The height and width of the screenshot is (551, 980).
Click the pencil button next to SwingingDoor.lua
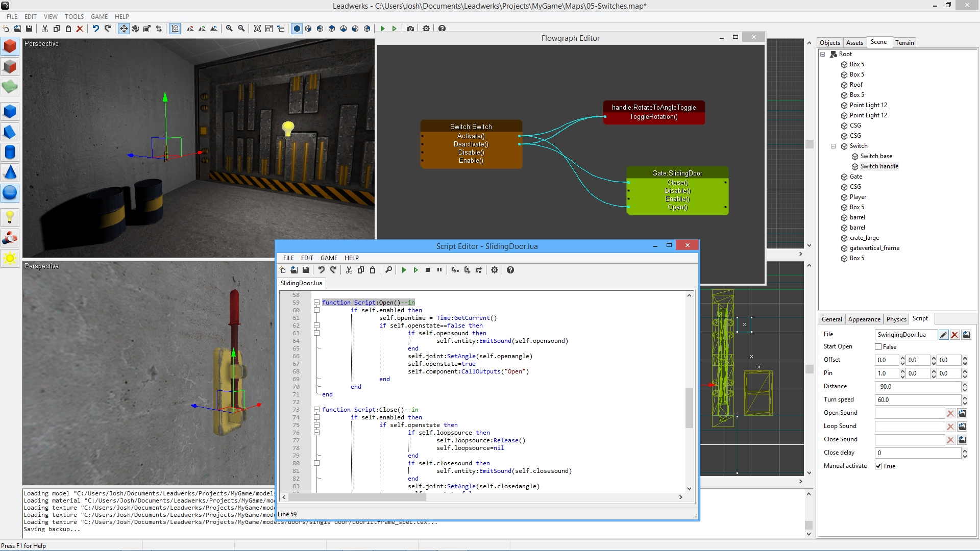click(x=943, y=335)
